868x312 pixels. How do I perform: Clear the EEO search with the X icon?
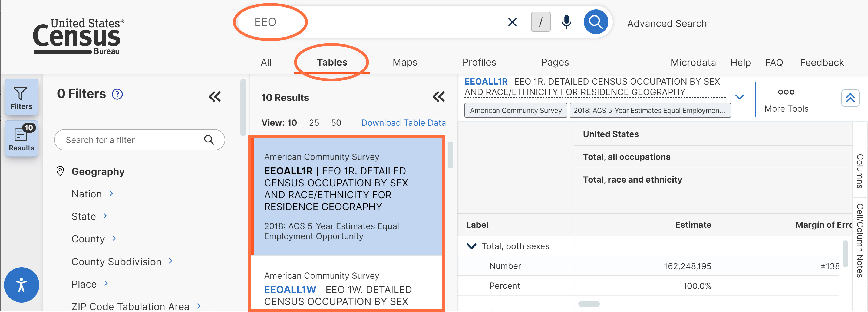(512, 22)
